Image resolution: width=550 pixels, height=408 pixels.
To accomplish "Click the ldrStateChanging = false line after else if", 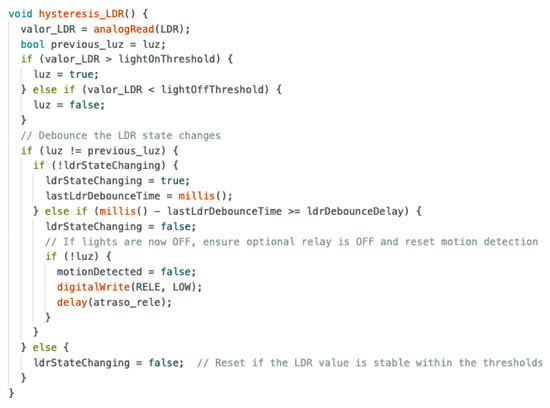I will [120, 227].
